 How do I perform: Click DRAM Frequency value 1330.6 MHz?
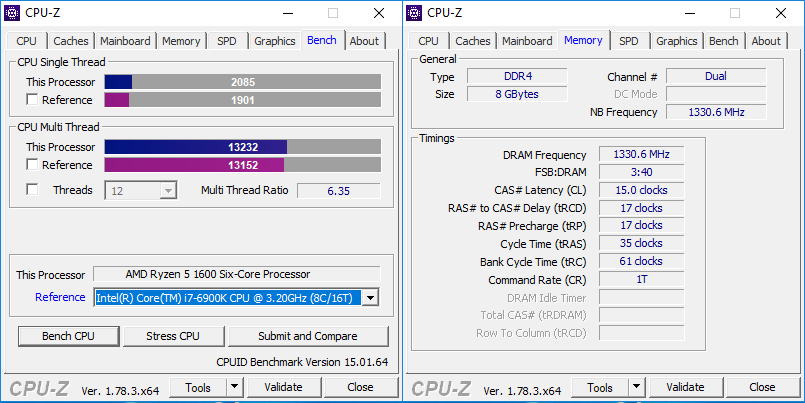pos(642,154)
